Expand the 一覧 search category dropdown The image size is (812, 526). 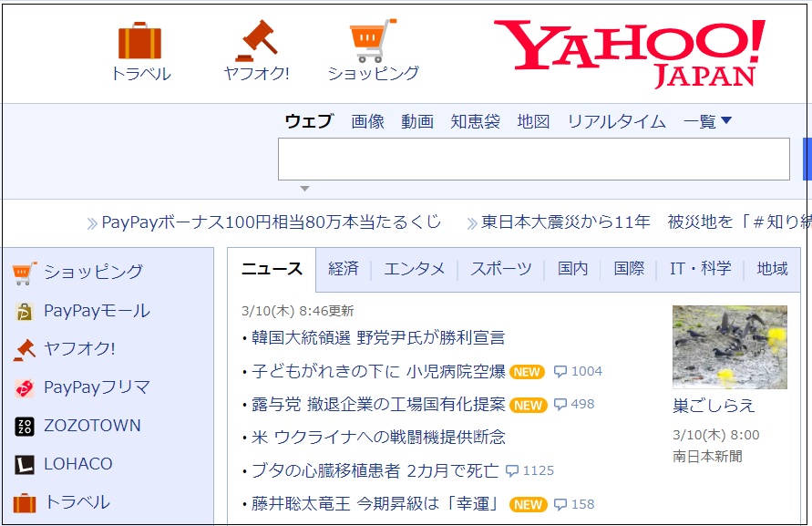(707, 121)
